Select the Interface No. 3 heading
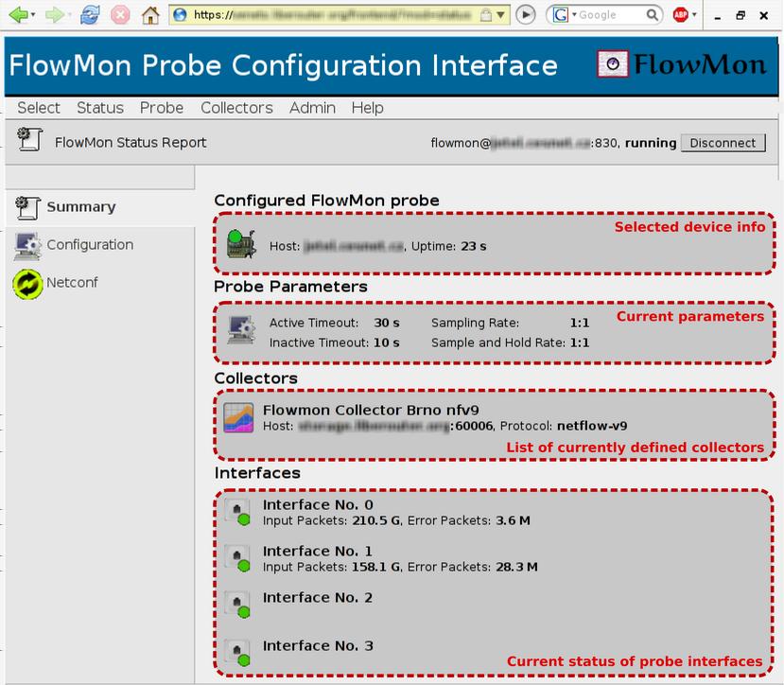 pos(318,646)
